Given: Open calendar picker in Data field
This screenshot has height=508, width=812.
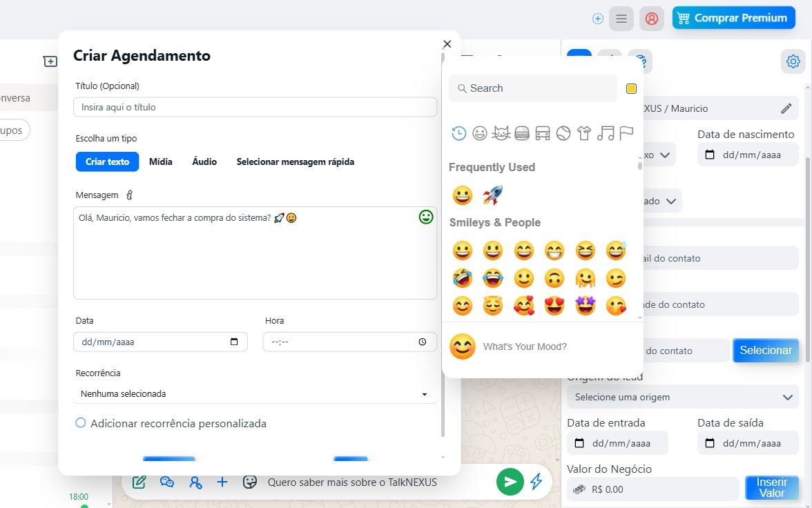Looking at the screenshot, I should click(x=234, y=342).
